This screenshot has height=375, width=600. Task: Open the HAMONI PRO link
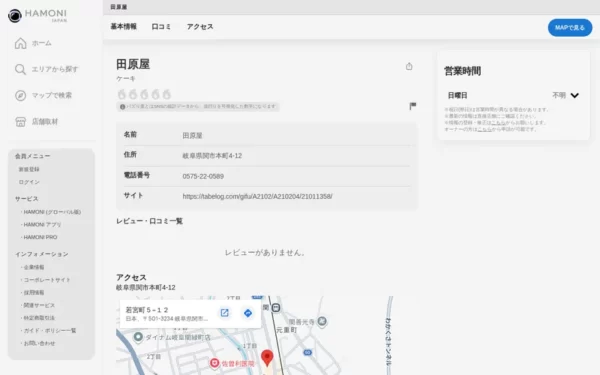click(40, 237)
